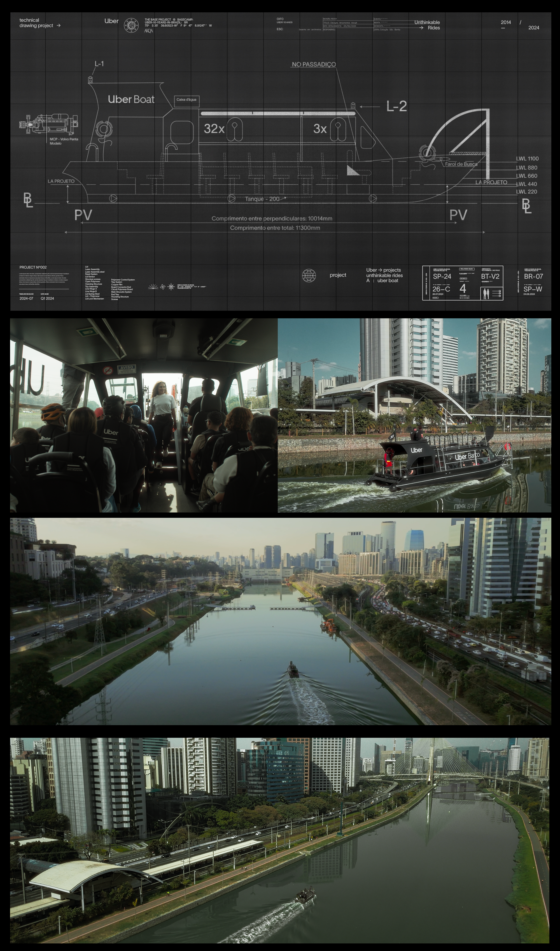Click the '2024-07' timeline deadline value
This screenshot has height=951, width=560.
click(x=26, y=299)
